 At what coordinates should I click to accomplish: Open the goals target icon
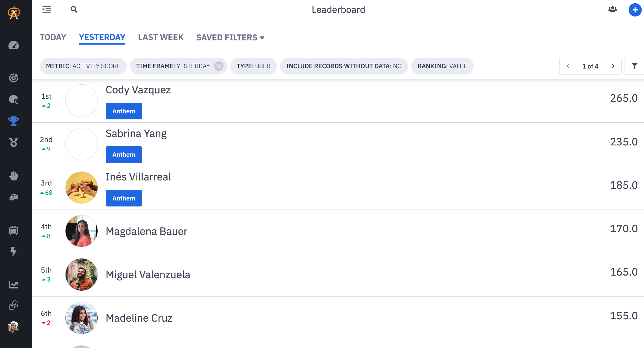tap(13, 78)
